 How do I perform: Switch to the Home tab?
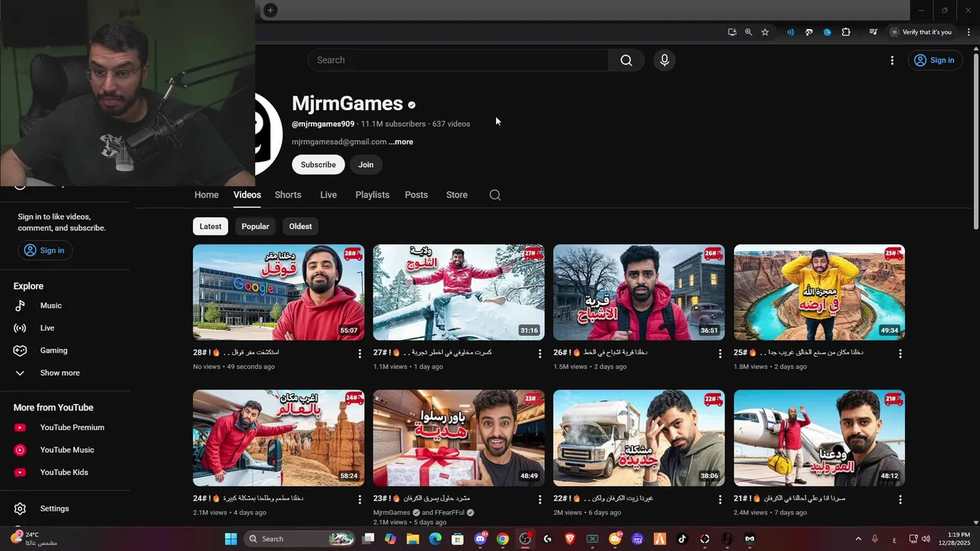[x=206, y=195]
